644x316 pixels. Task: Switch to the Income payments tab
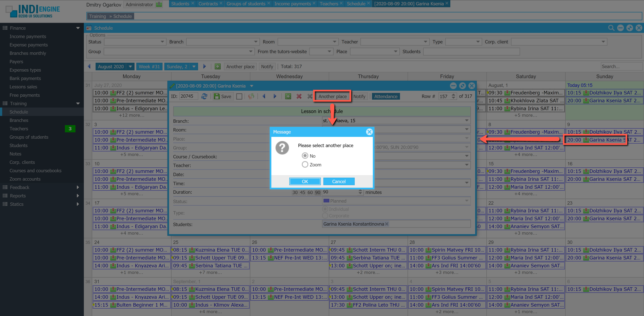pos(292,4)
